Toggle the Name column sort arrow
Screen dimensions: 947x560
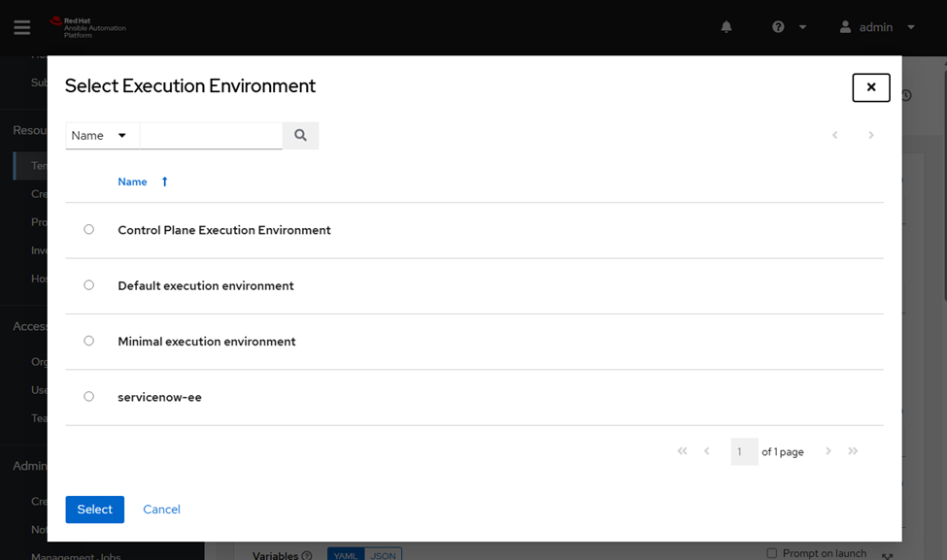[163, 181]
